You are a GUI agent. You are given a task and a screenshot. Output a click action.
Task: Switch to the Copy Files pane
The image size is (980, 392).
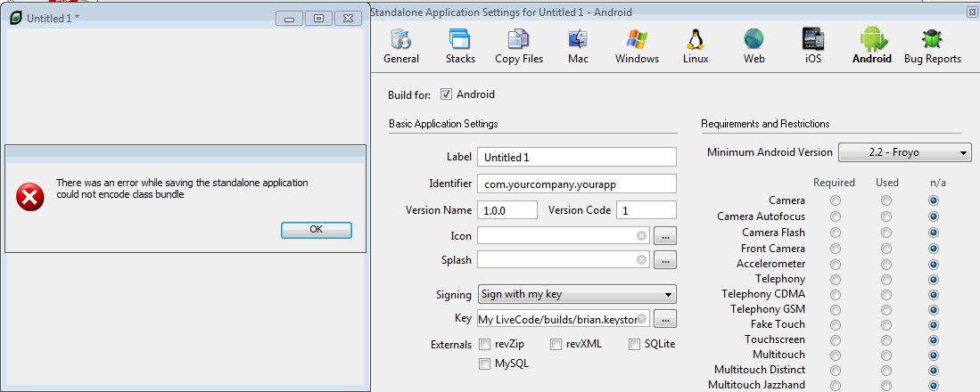click(518, 46)
